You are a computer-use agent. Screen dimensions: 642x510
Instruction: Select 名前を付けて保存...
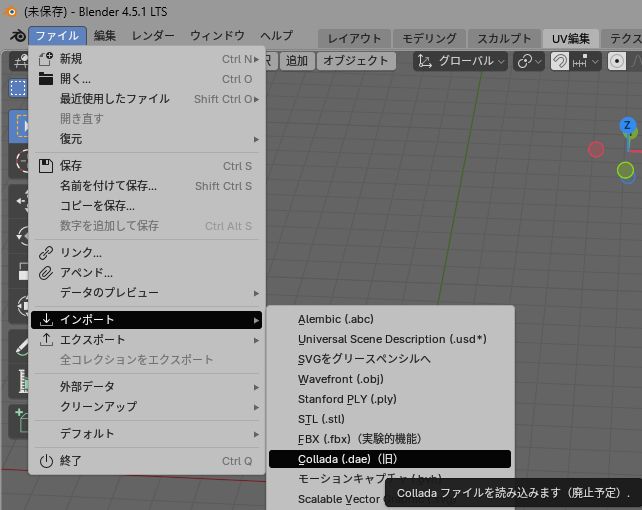tap(147, 186)
